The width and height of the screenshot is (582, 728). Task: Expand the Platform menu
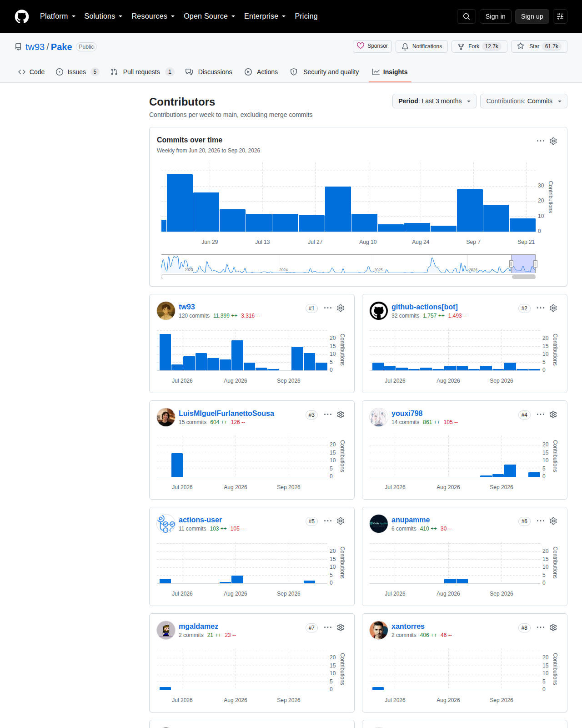pyautogui.click(x=58, y=16)
